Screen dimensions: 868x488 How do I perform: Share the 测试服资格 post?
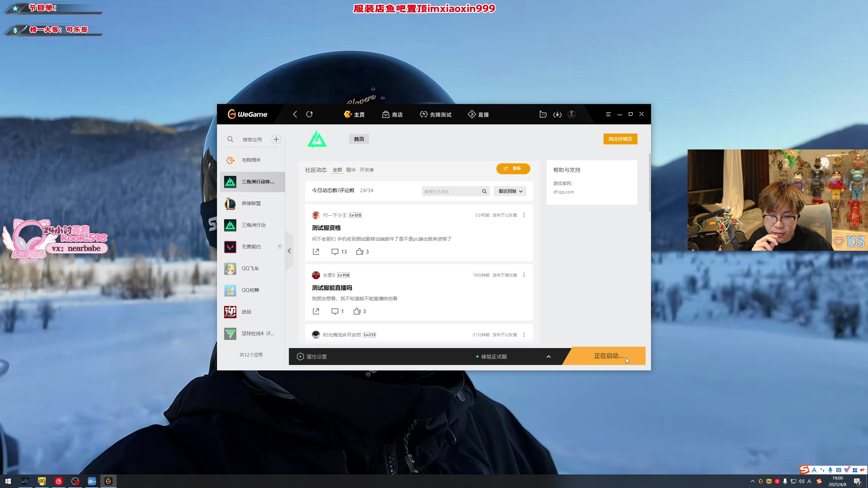click(x=316, y=251)
